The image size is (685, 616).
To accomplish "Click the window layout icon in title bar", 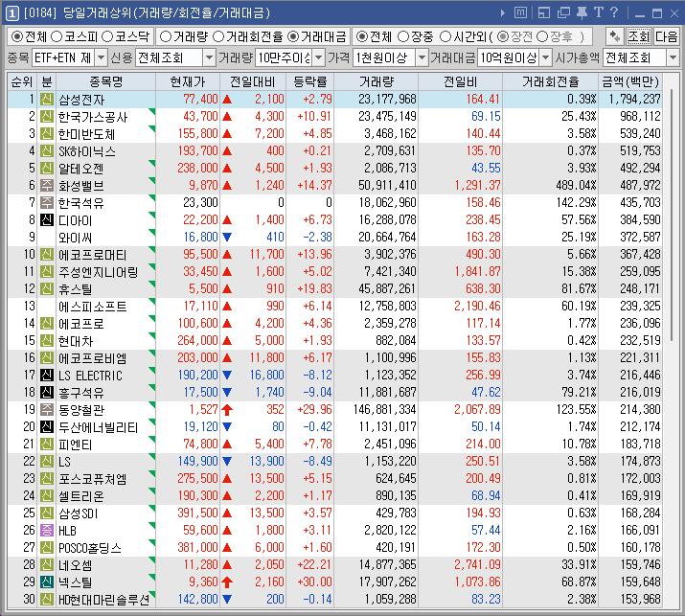I will [544, 13].
